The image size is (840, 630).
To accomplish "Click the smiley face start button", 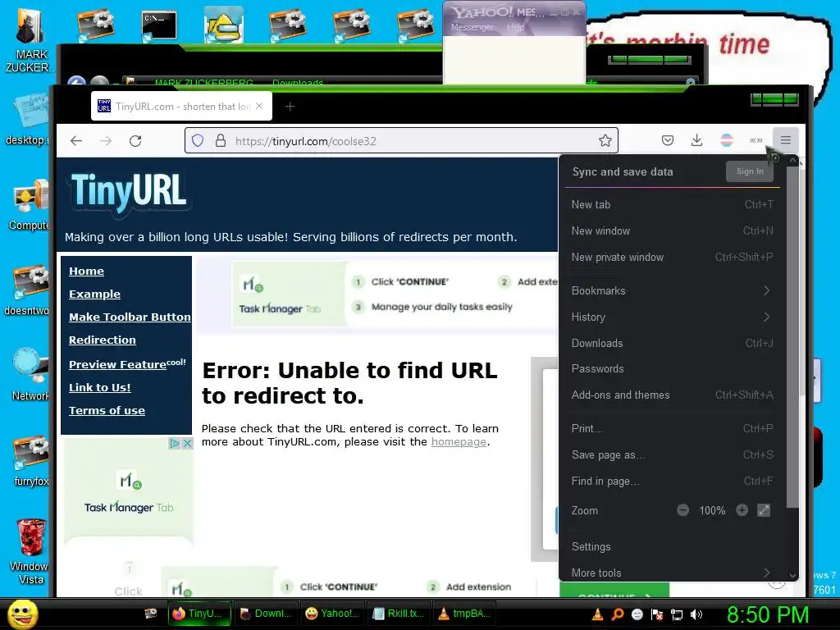I will pos(22,614).
